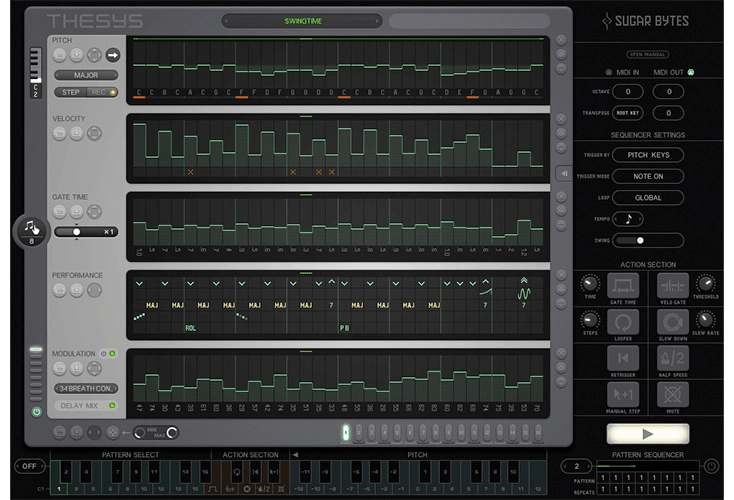
Task: Open the MAJOR scale dropdown
Action: [86, 75]
